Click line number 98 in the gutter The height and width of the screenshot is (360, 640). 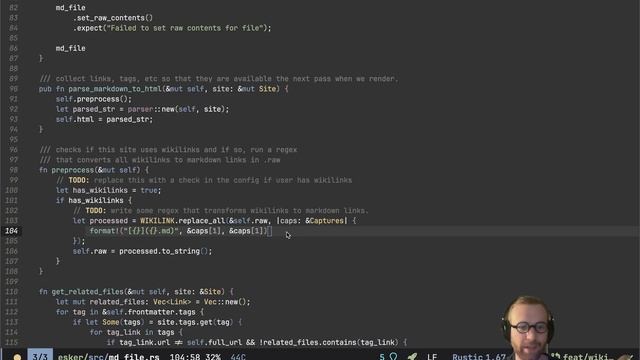13,170
